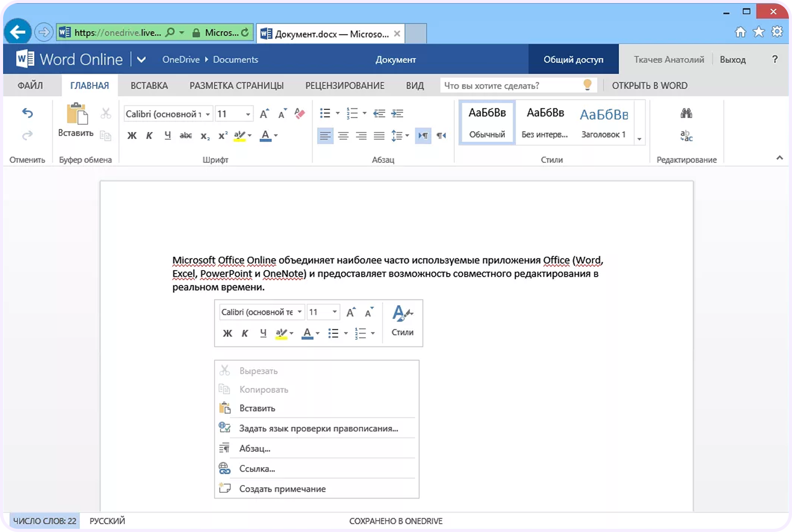Image resolution: width=792 pixels, height=532 pixels.
Task: Click the scissors Cut icon in the ribbon
Action: [x=106, y=113]
